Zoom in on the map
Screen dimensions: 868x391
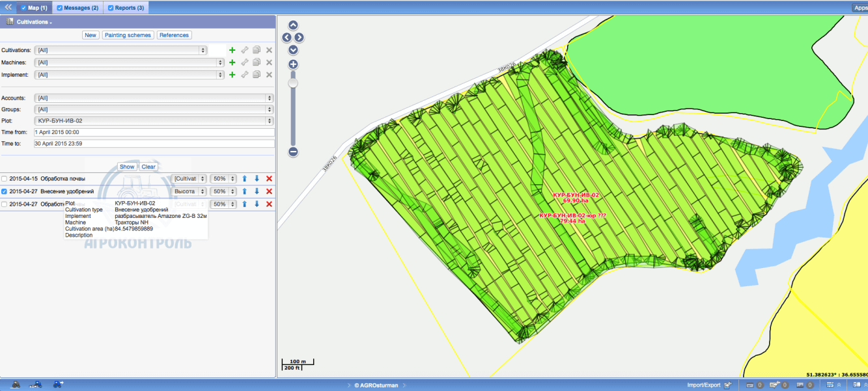[x=293, y=64]
